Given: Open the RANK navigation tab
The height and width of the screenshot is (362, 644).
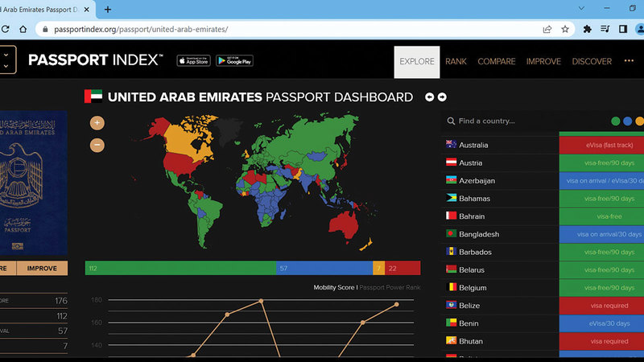Looking at the screenshot, I should pos(456,61).
